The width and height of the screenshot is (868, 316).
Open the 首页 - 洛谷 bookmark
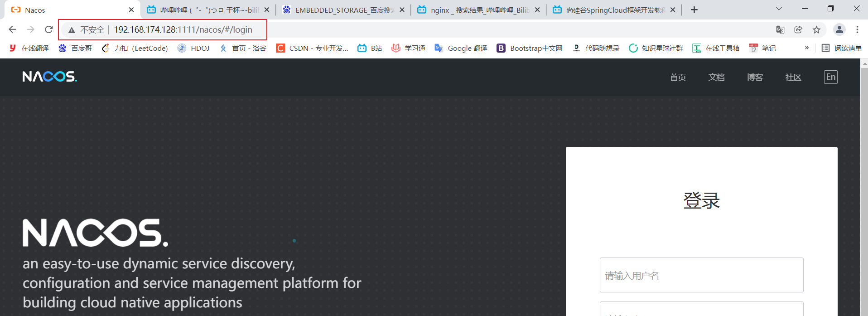pos(243,48)
